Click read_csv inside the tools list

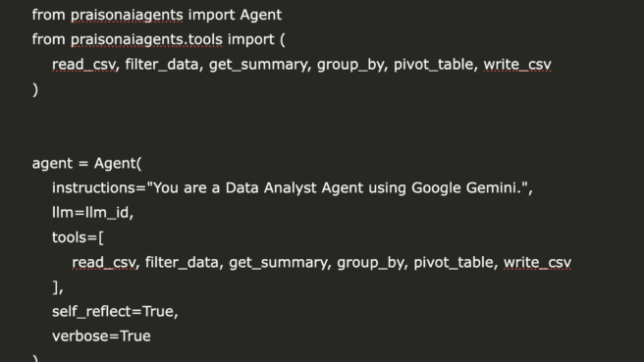click(104, 262)
